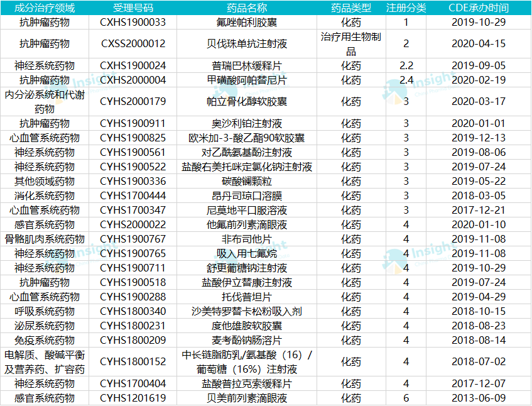Click the 普瑞巴林缓释片 cell
The width and height of the screenshot is (532, 406).
[x=247, y=65]
